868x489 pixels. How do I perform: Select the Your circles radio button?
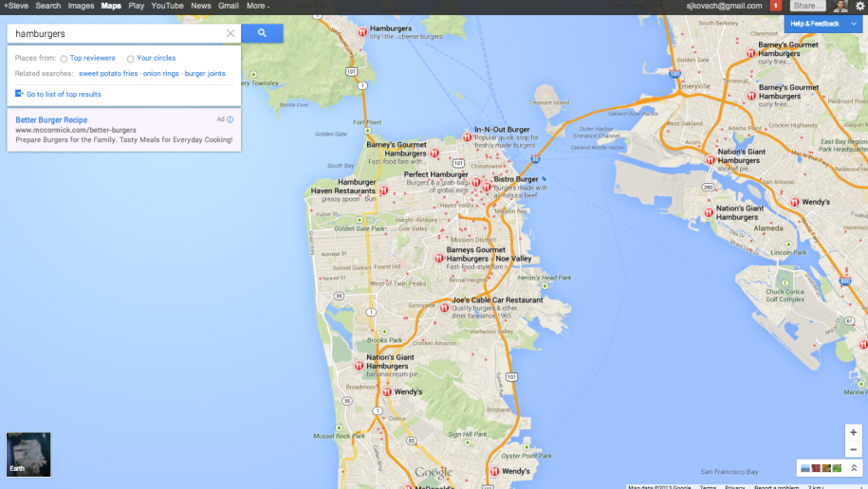[130, 59]
